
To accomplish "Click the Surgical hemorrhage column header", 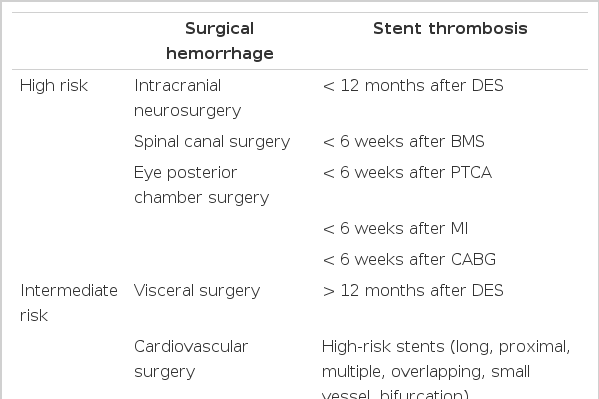I will click(220, 41).
